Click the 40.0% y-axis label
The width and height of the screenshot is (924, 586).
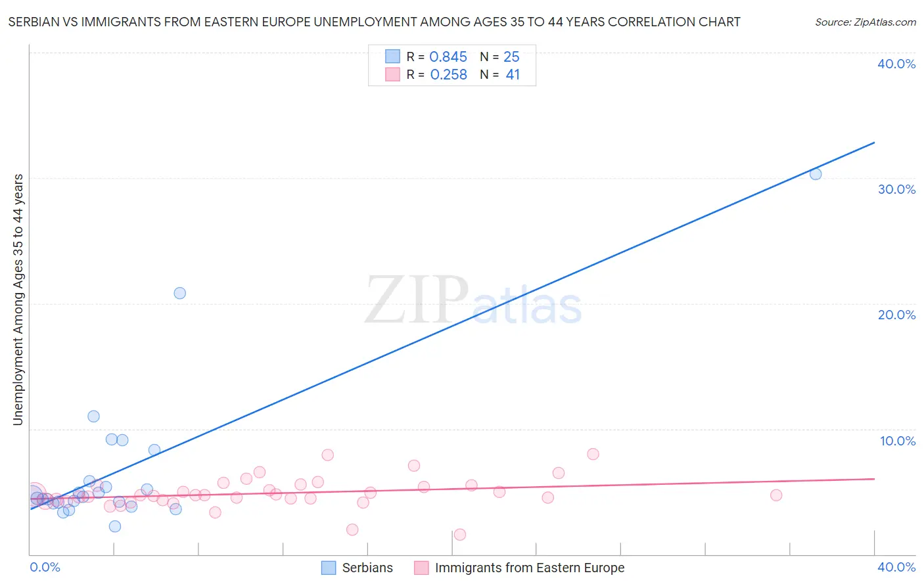(896, 64)
